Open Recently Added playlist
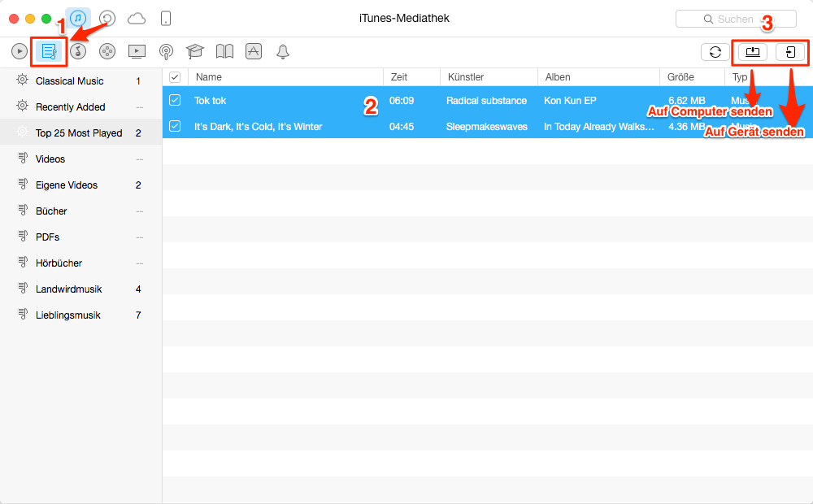 80,106
